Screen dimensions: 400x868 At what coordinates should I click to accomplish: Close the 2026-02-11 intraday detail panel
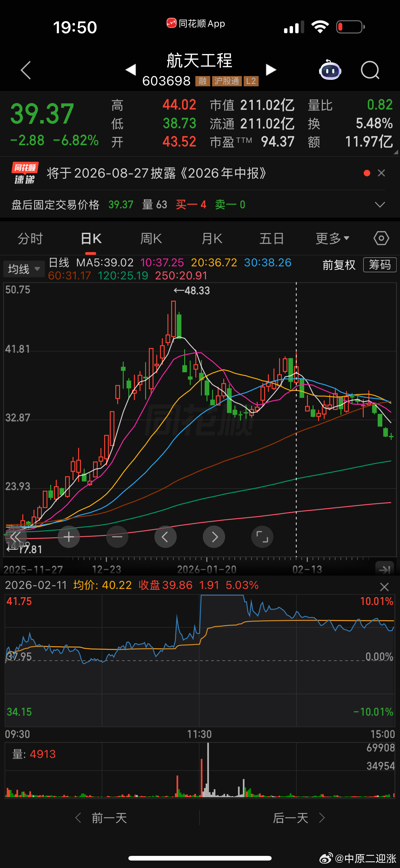pyautogui.click(x=384, y=587)
